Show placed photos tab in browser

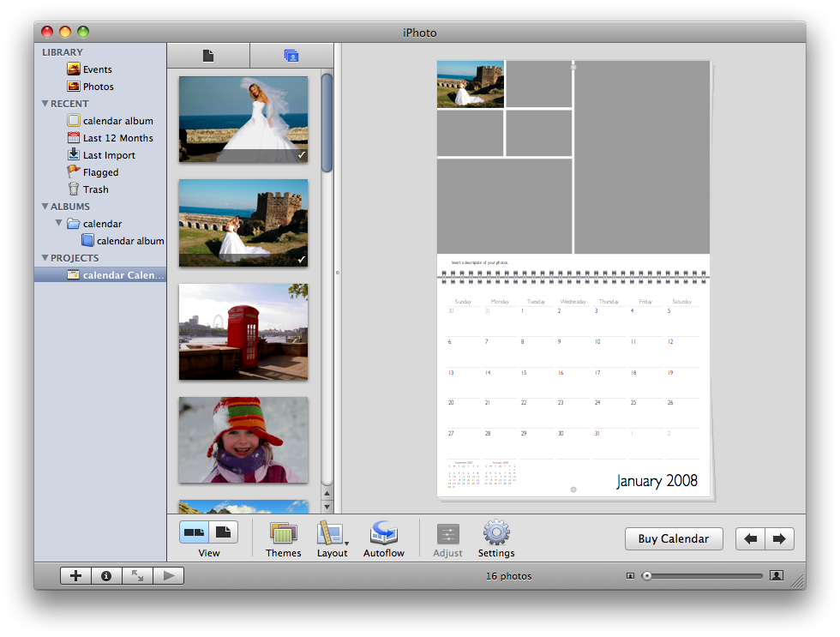pos(291,56)
